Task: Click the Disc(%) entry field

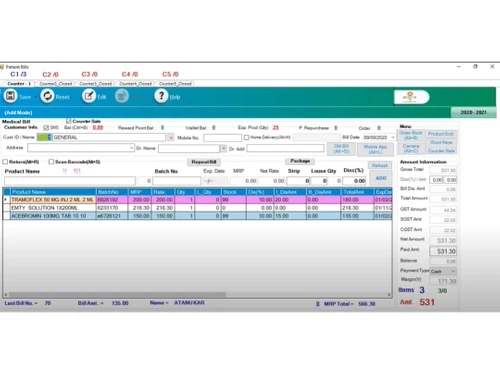Action: coord(354,181)
